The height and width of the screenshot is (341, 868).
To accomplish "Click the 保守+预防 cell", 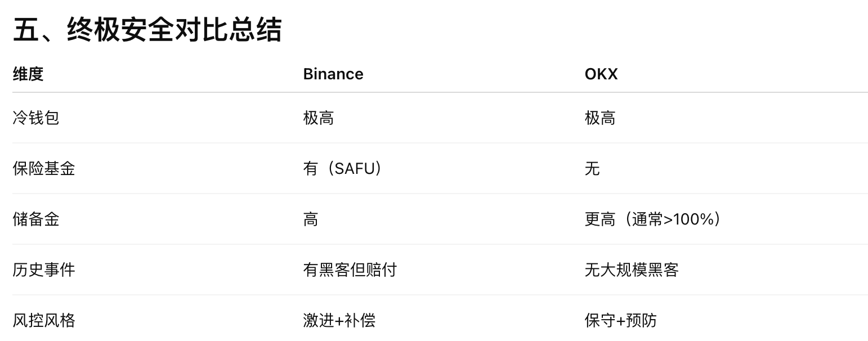I will pos(620,320).
